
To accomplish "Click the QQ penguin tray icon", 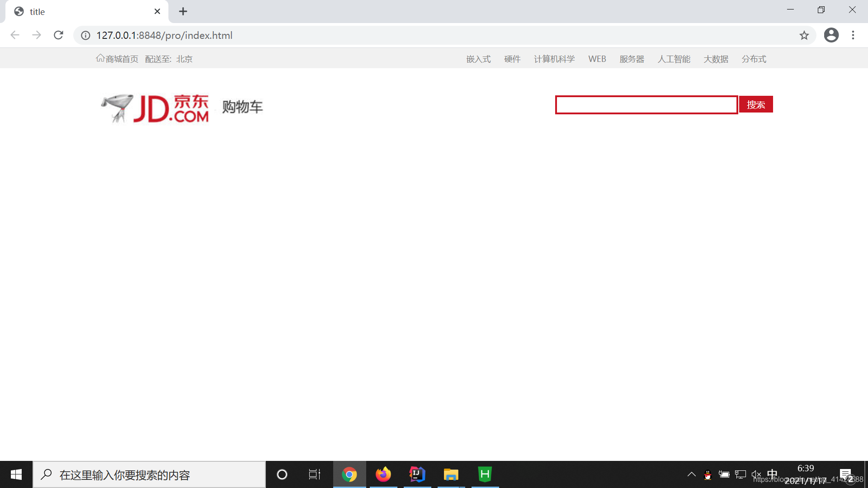I will (x=708, y=474).
